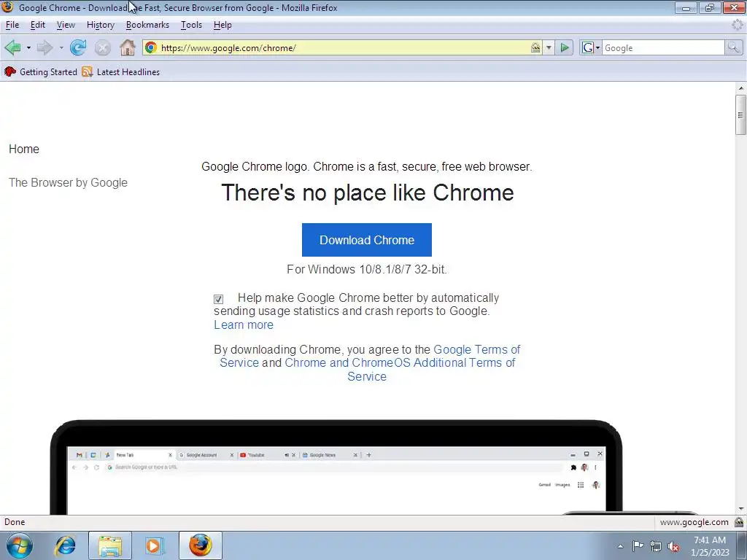Click the Firefox taskbar button
This screenshot has width=747, height=560.
(x=201, y=545)
